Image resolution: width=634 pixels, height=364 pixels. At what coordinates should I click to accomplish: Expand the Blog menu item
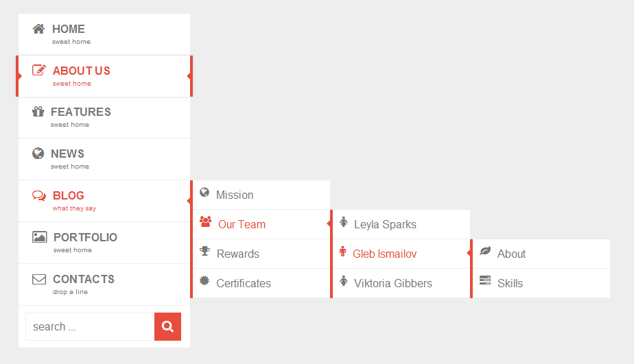point(69,195)
